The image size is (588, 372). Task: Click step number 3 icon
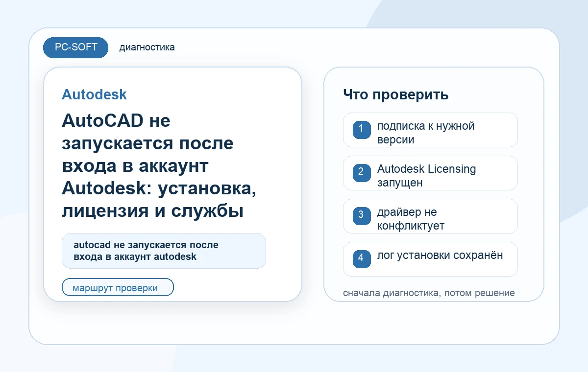[x=361, y=215]
